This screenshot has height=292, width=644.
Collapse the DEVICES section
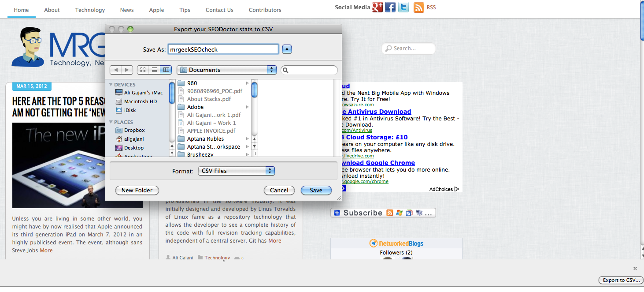pyautogui.click(x=111, y=85)
